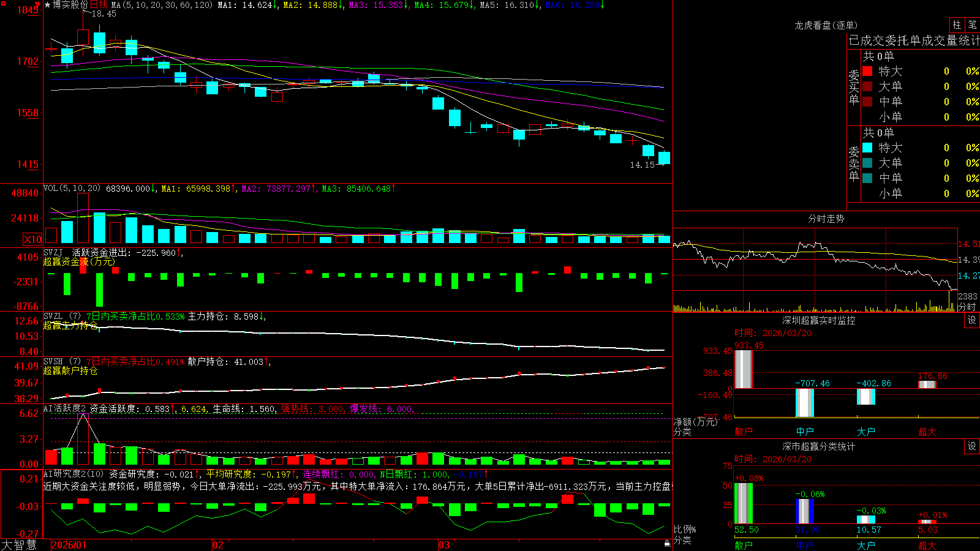Click the lock icon on the time axis
The image size is (980, 551).
(667, 543)
